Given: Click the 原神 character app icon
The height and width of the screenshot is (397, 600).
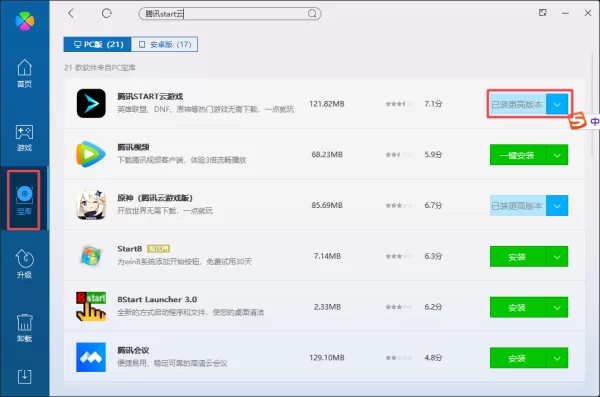Looking at the screenshot, I should 91,205.
